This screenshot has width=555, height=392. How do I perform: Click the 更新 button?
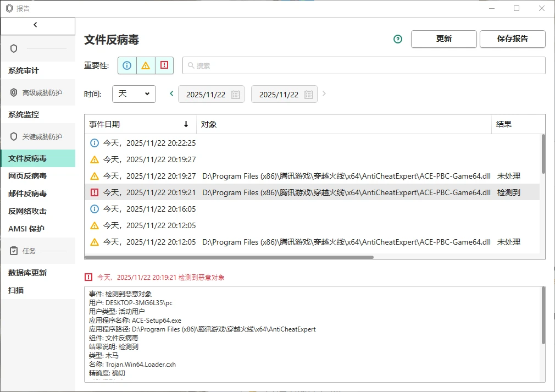click(443, 39)
